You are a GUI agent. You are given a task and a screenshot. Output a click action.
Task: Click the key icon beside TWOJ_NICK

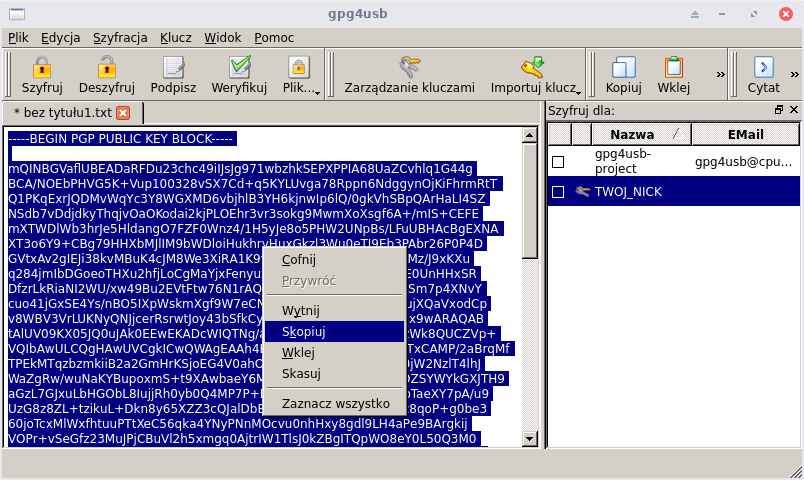tap(582, 192)
